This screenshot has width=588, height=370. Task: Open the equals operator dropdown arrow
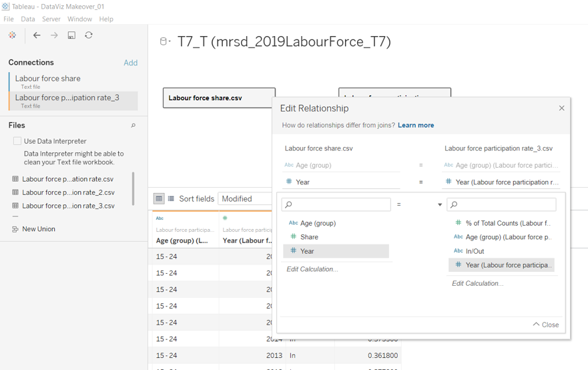click(439, 205)
